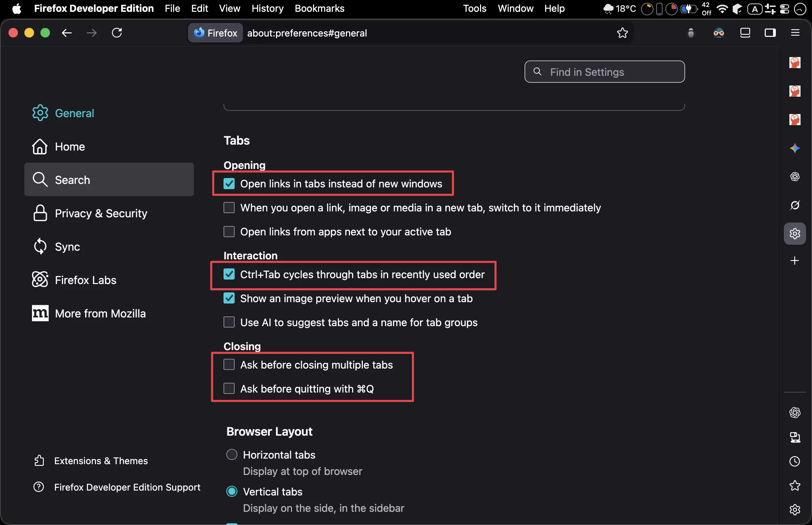
Task: Toggle the sidebar panel toolbar icon
Action: tap(770, 33)
